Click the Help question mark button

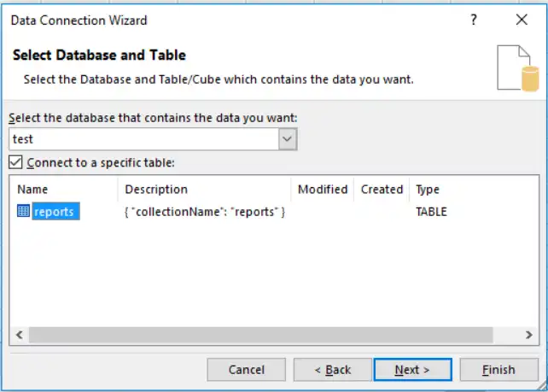(475, 20)
